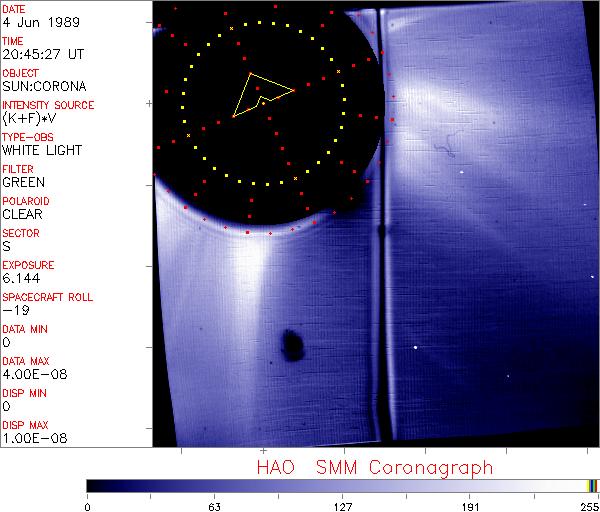This screenshot has height=512, width=600.
Task: Click the INTENSITY SOURCE label
Action: (48, 105)
